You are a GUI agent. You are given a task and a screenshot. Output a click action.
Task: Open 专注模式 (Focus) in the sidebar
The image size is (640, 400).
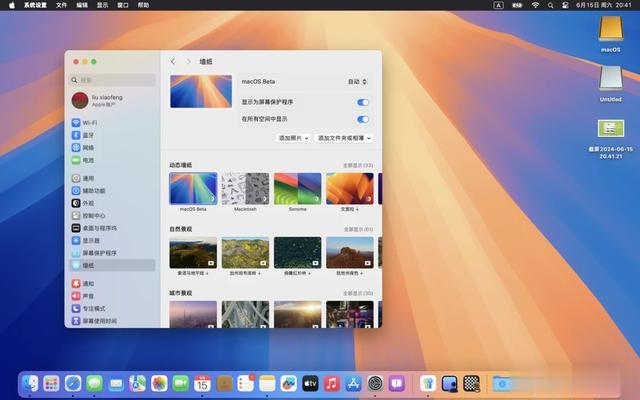pyautogui.click(x=113, y=309)
